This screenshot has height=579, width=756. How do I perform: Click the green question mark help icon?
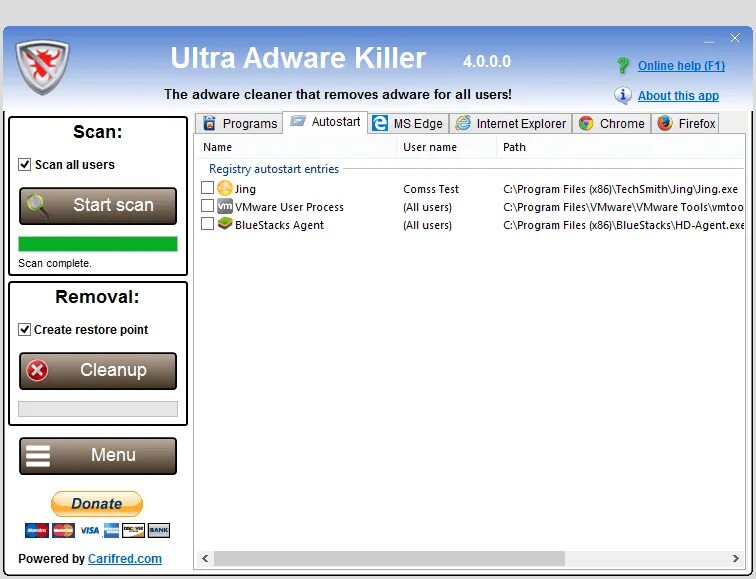(622, 66)
